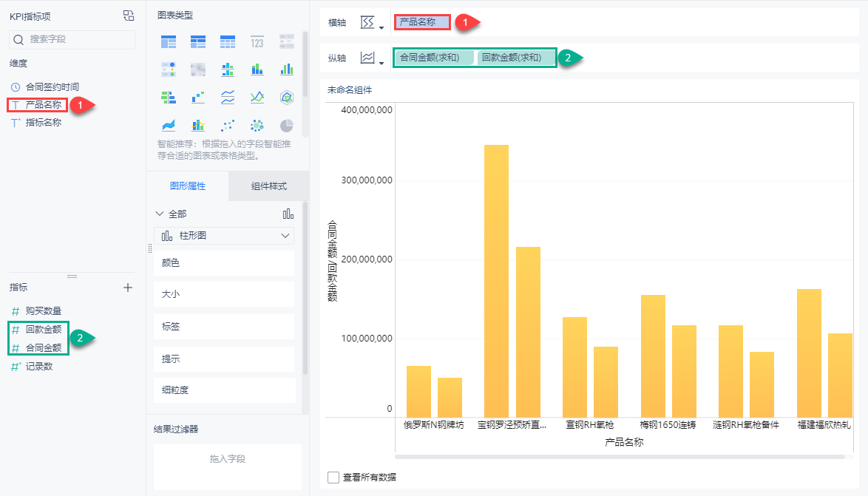Select the detail table chart type icon
This screenshot has width=868, height=496.
pyautogui.click(x=228, y=41)
